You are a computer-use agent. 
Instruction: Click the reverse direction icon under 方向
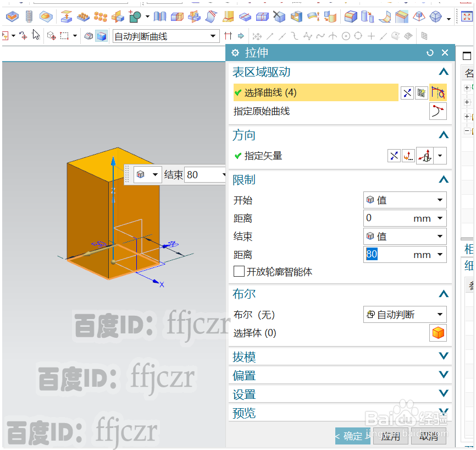(x=394, y=156)
